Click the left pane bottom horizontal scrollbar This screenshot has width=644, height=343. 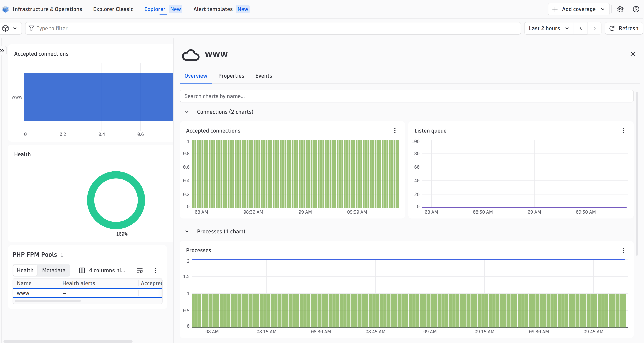(68, 341)
